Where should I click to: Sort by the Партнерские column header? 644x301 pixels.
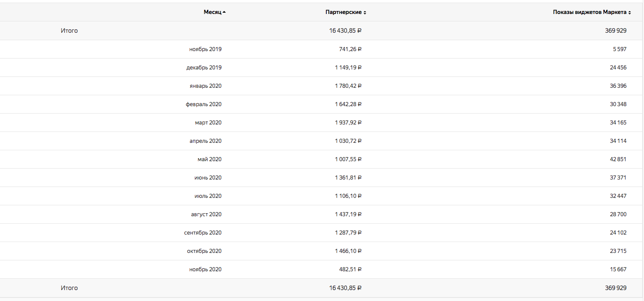point(343,12)
